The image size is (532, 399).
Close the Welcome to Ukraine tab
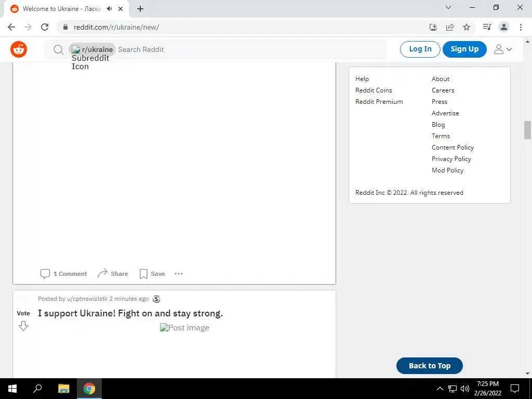pos(121,9)
